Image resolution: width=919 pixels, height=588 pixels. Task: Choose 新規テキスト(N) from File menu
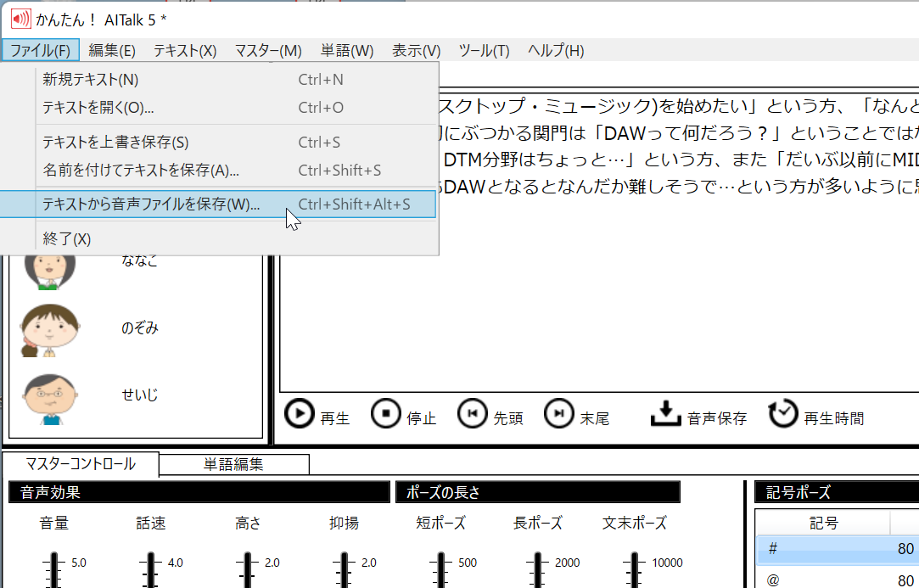218,79
